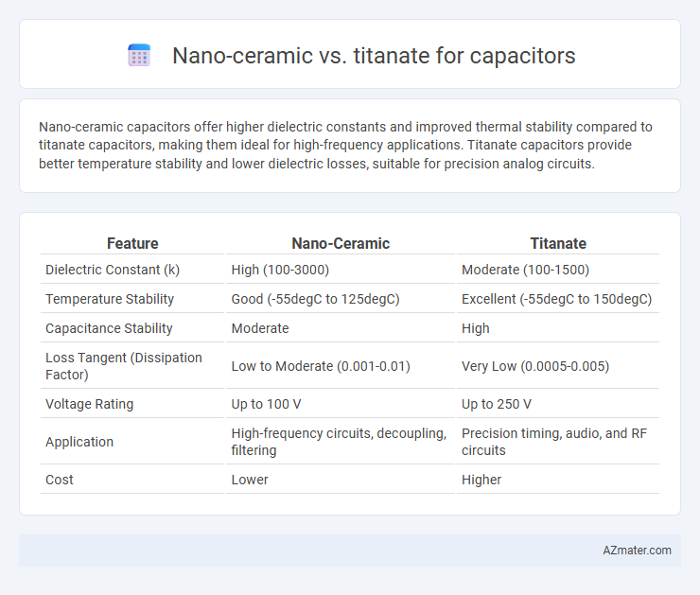This screenshot has width=700, height=595.
Task: Click the AZmater.com footer text
Action: pos(637,551)
